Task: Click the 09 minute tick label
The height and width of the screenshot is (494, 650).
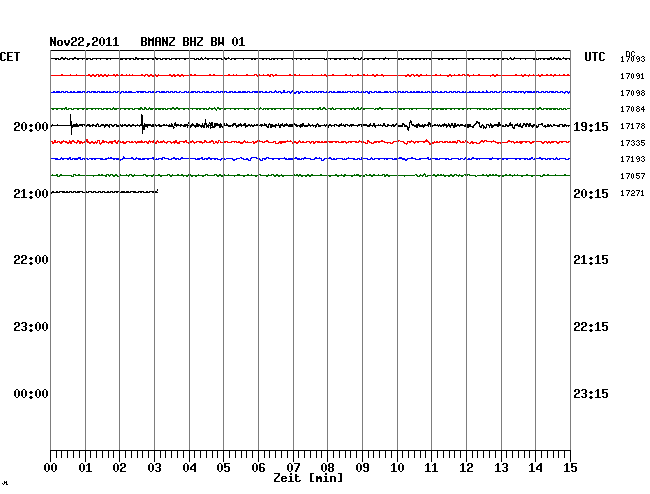Action: pyautogui.click(x=362, y=468)
